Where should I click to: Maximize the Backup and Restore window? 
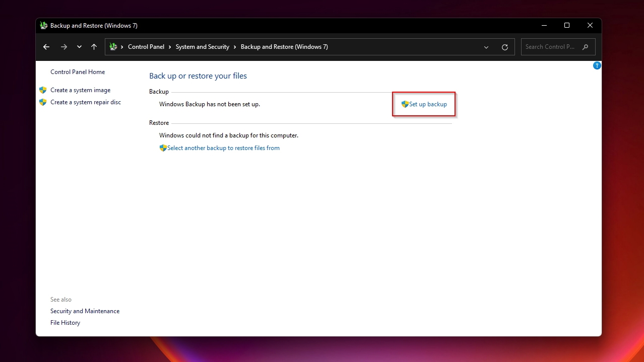pos(567,26)
